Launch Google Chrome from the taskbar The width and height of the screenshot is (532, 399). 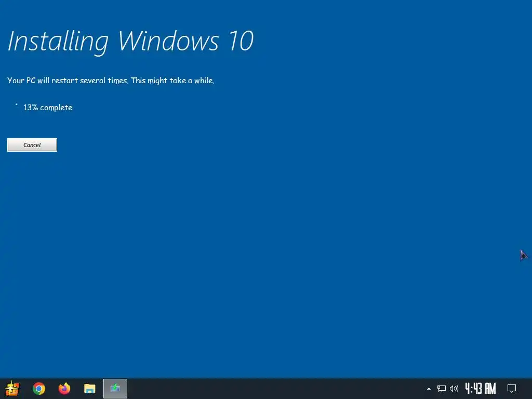pyautogui.click(x=38, y=389)
